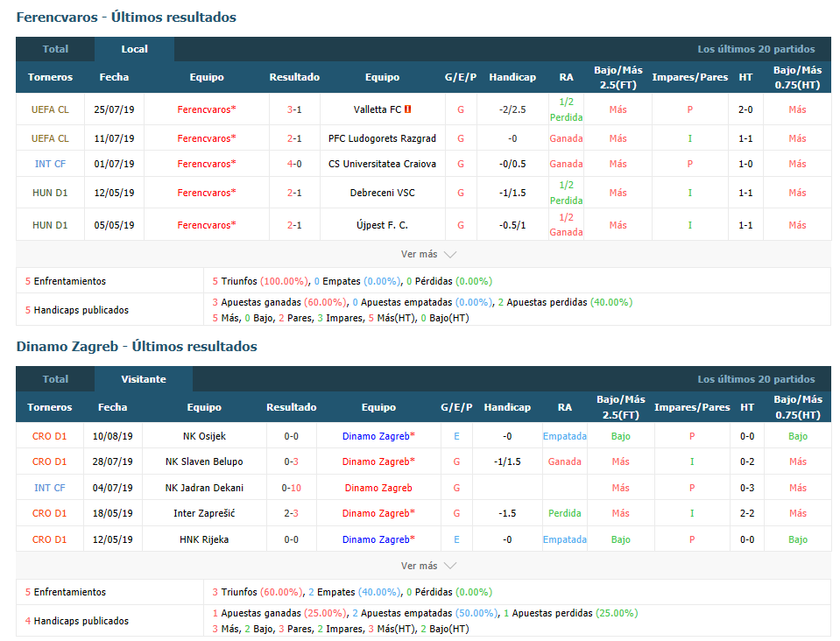
Task: Open Valletta FC team link
Action: coord(378,109)
